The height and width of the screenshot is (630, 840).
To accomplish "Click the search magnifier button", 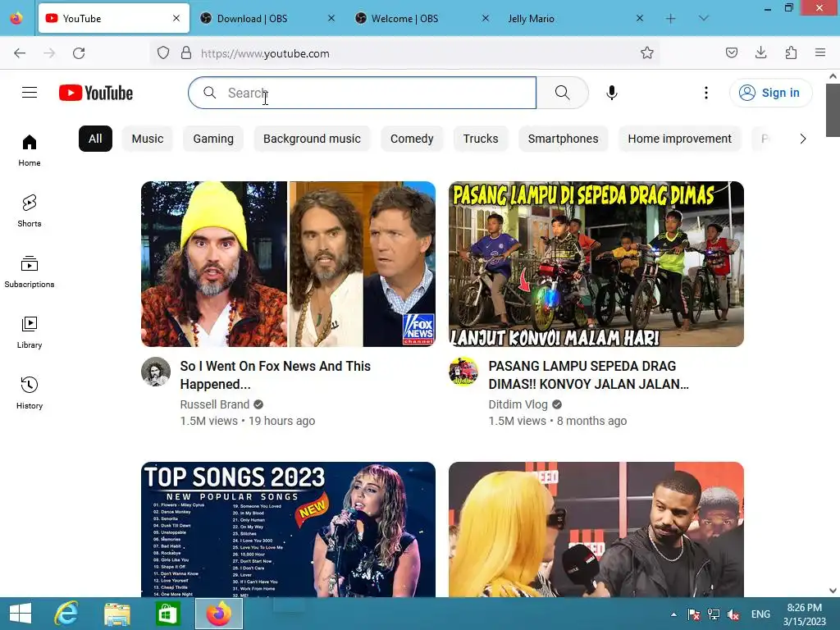I will [x=563, y=93].
